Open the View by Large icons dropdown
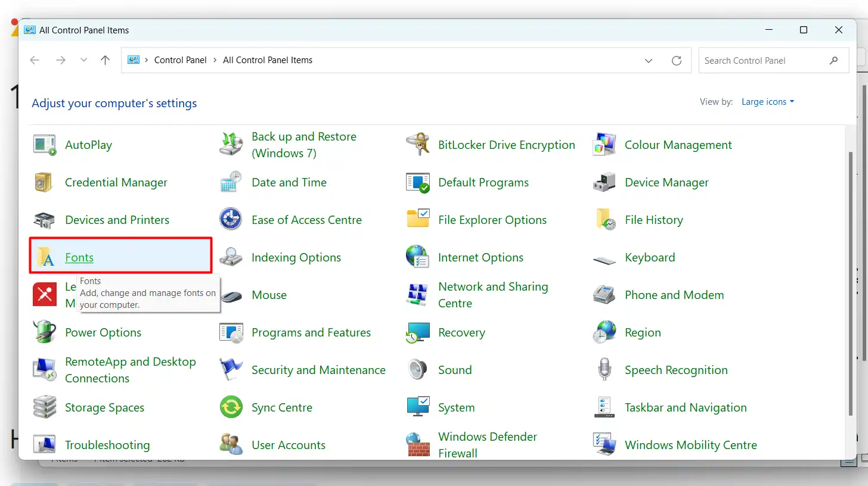The image size is (868, 486). (x=768, y=102)
